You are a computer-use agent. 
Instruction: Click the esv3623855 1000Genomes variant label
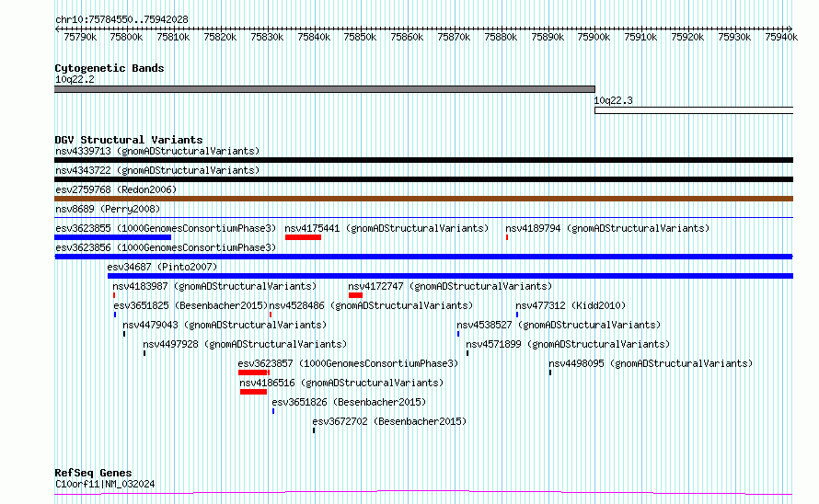coord(166,229)
